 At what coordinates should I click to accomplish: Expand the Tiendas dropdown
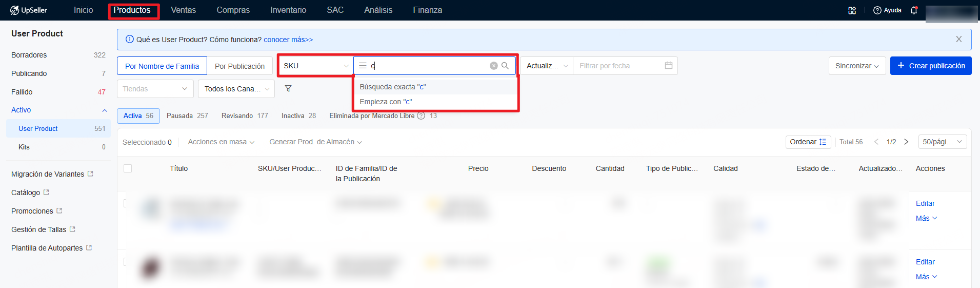(155, 89)
